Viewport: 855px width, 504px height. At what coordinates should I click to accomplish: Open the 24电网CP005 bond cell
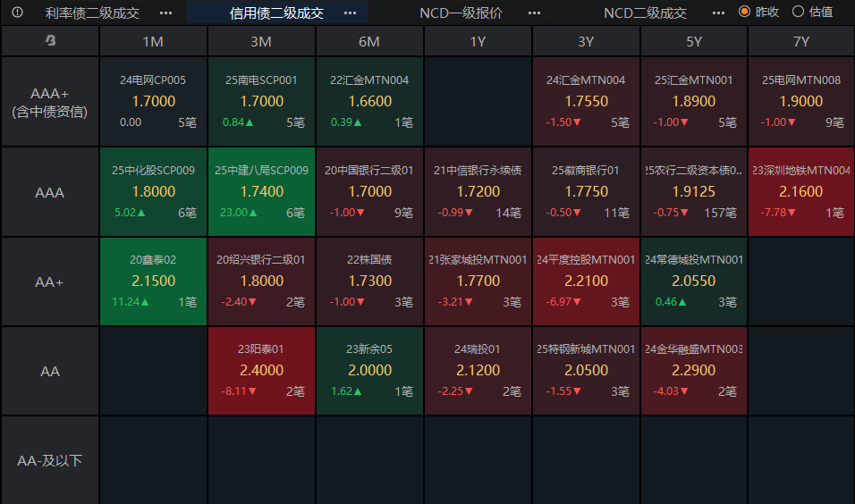tap(153, 102)
